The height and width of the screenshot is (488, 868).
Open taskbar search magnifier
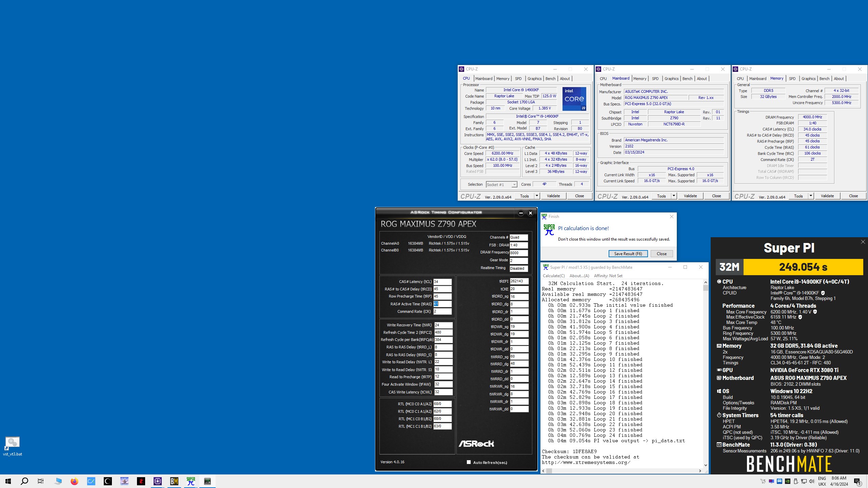[24, 481]
